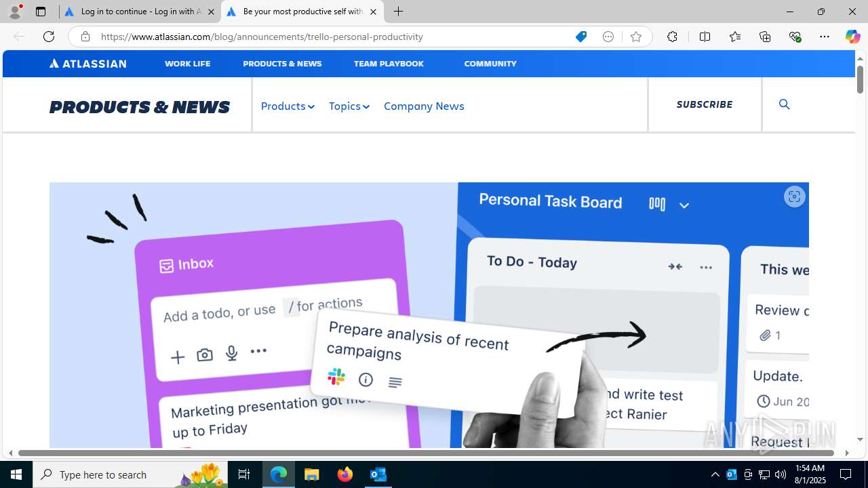The height and width of the screenshot is (488, 868).
Task: Expand the Topics dropdown
Action: (x=349, y=106)
